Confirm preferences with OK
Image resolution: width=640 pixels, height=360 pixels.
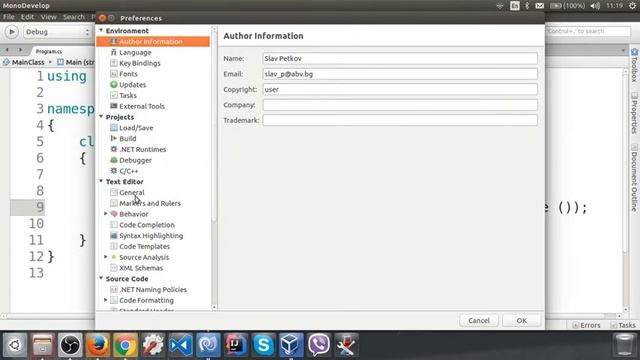click(522, 320)
